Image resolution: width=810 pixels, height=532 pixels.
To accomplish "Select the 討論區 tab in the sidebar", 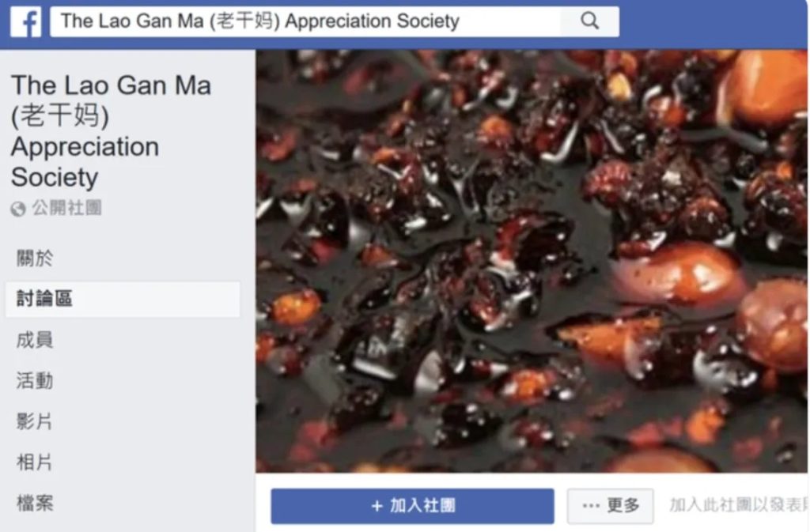I will [123, 299].
